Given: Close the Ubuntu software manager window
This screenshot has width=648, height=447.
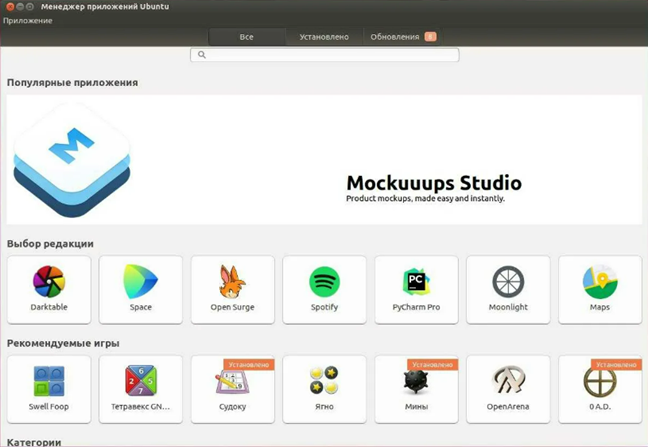Looking at the screenshot, I should (x=10, y=7).
